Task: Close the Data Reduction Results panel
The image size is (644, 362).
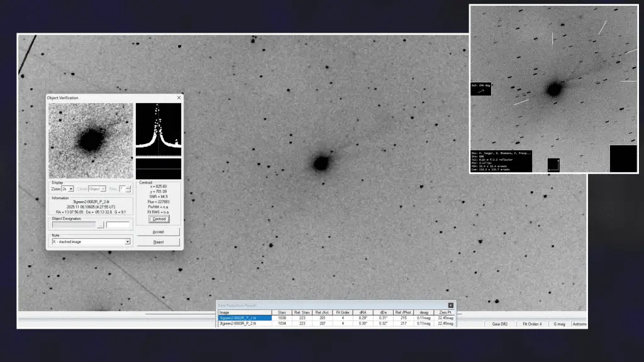Action: point(451,305)
